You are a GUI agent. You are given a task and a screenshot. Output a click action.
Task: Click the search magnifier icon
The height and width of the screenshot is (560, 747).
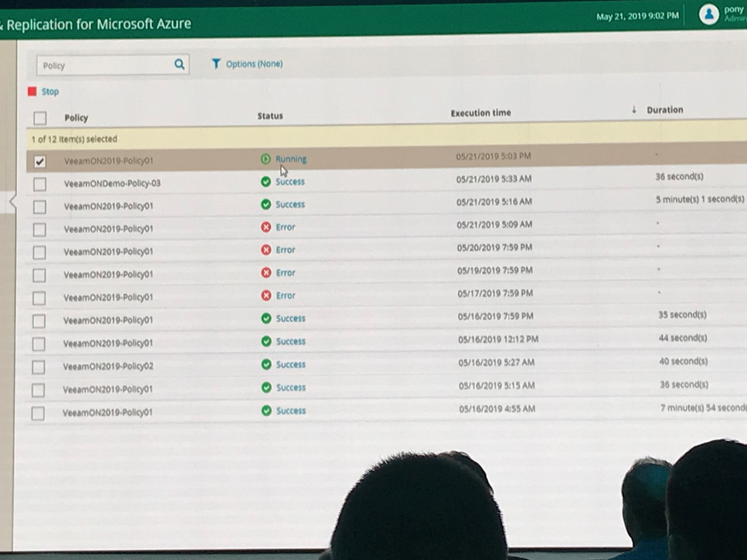click(179, 64)
